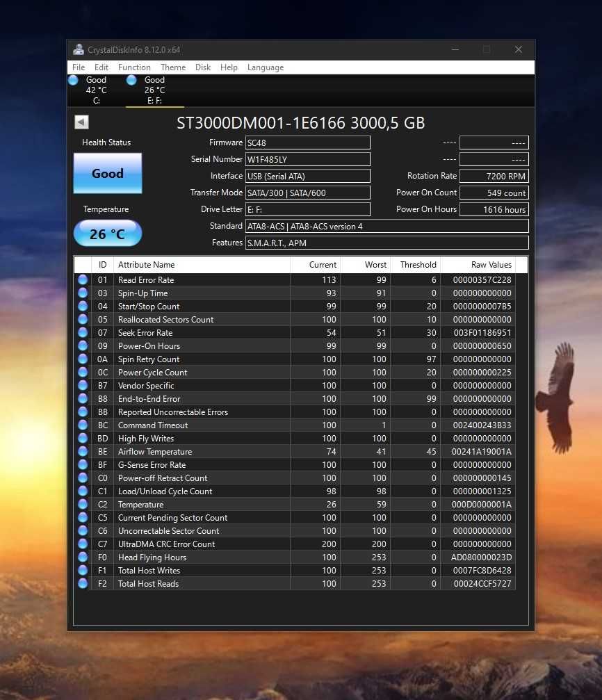Image resolution: width=602 pixels, height=700 pixels.
Task: Click the status orb for Temperature attribute row
Action: [83, 504]
